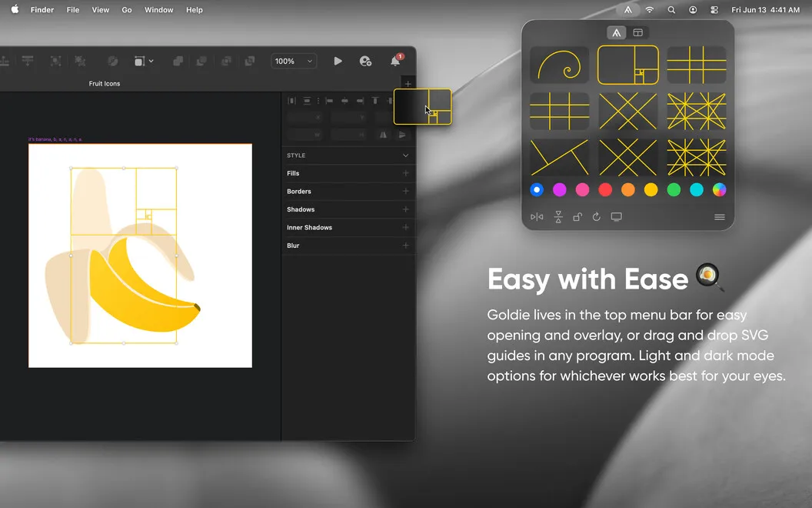Viewport: 812px width, 508px height.
Task: Click the Union boolean operation icon
Action: [178, 61]
